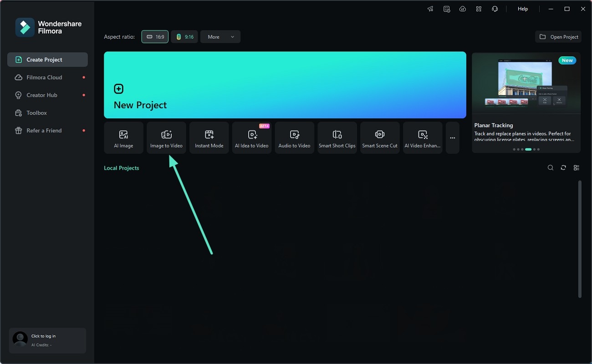This screenshot has width=592, height=364.
Task: Select the 16:9 aspect ratio
Action: (155, 37)
